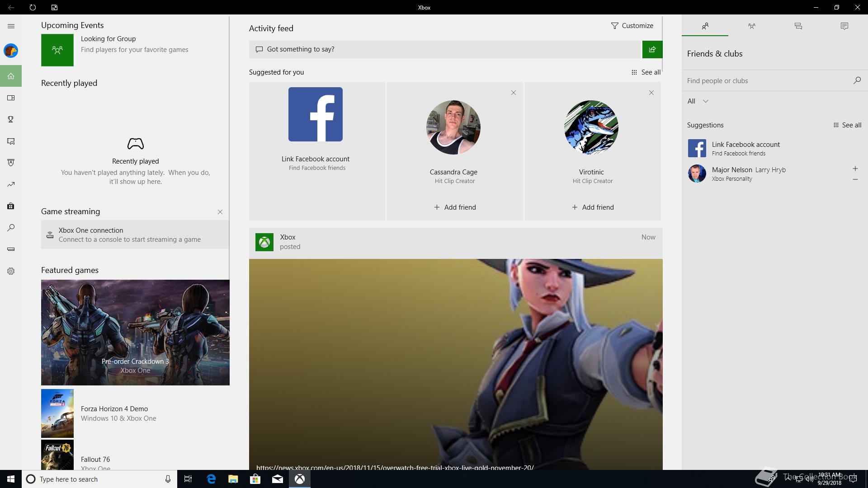
Task: Click the share post green button
Action: pyautogui.click(x=652, y=49)
